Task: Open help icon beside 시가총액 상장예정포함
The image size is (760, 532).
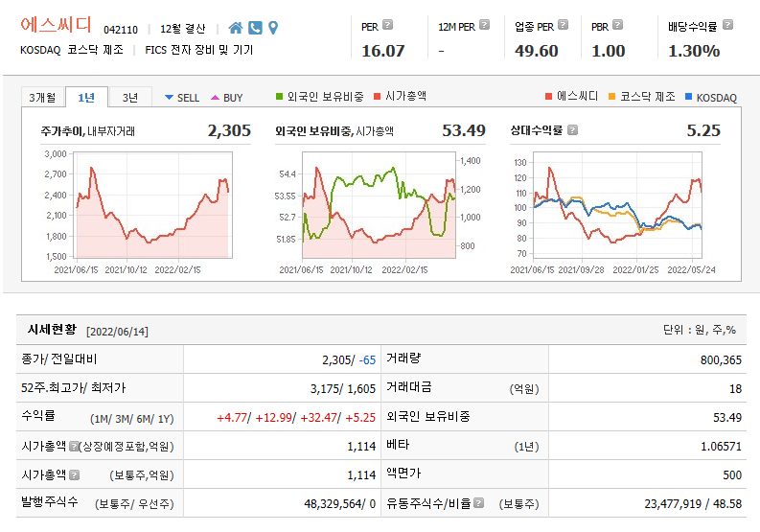Action: (73, 446)
